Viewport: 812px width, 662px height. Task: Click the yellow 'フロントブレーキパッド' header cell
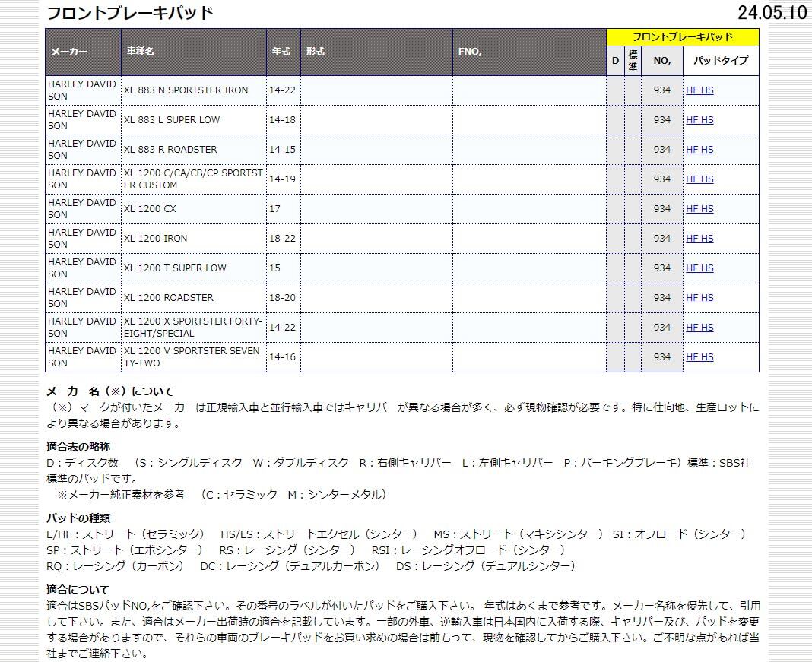click(x=683, y=37)
